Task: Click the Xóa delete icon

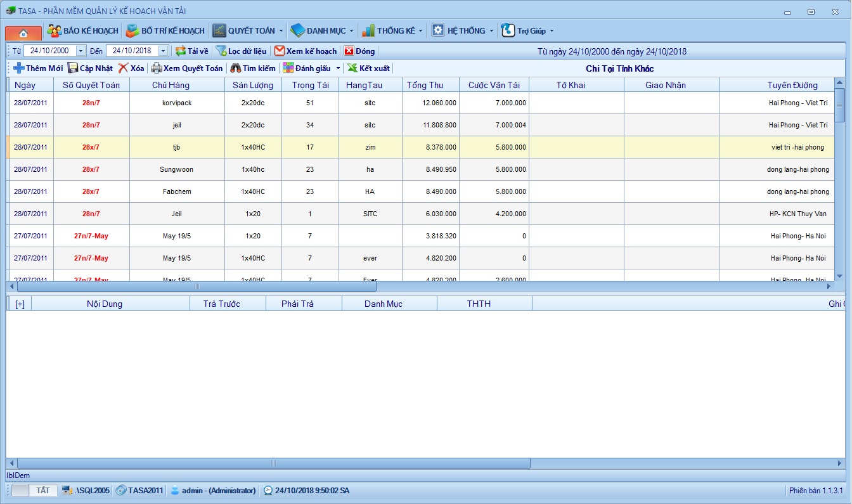Action: point(123,68)
